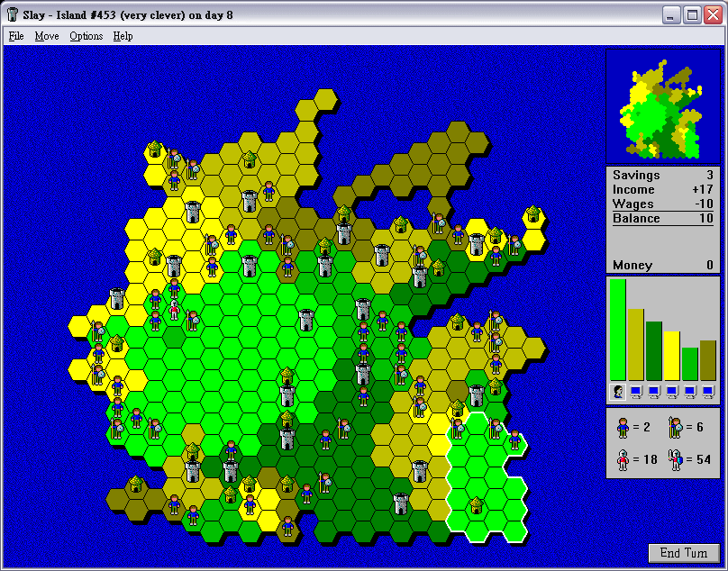Select the white-armored knight unit on the map

coord(174,310)
